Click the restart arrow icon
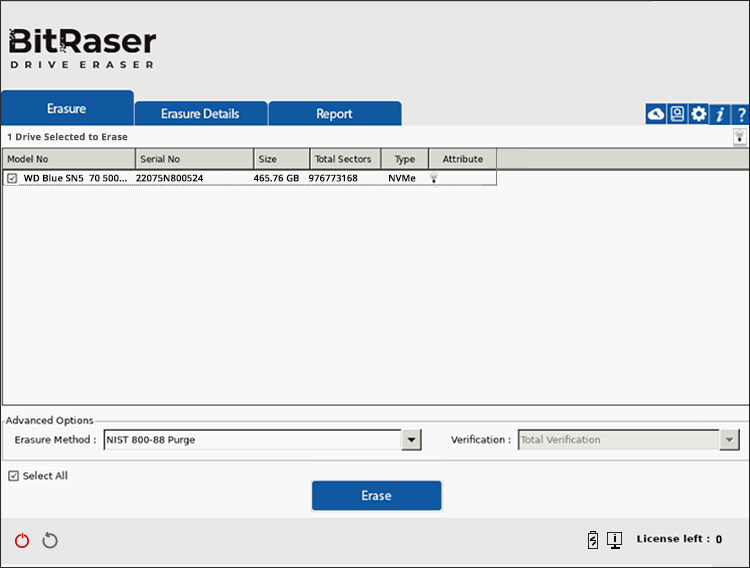The width and height of the screenshot is (750, 568). pyautogui.click(x=50, y=541)
